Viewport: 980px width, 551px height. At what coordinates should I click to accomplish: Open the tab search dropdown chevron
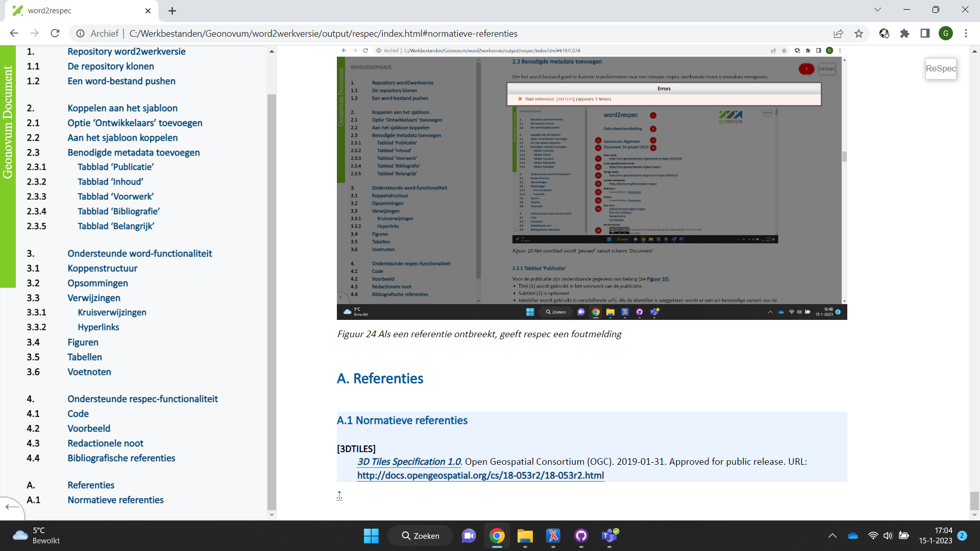(877, 10)
